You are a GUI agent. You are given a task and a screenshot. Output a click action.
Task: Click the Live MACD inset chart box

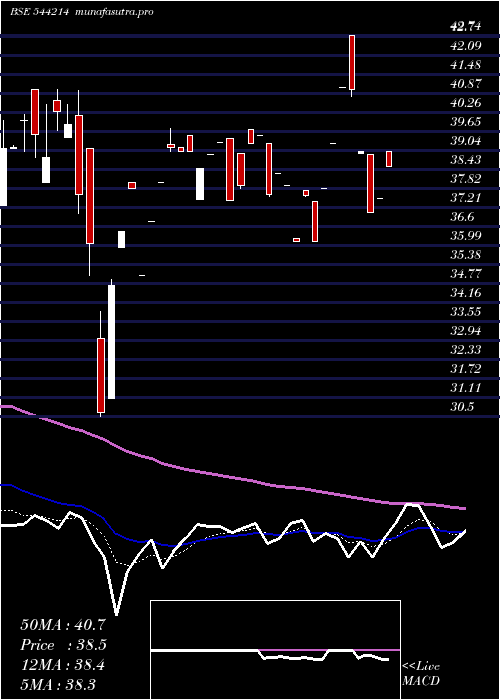(x=275, y=650)
